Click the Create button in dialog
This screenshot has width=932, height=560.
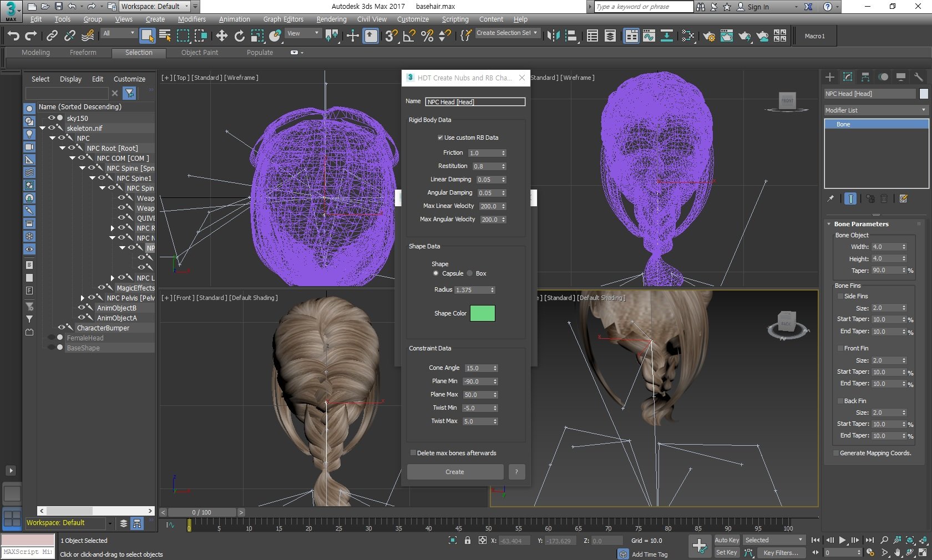455,472
